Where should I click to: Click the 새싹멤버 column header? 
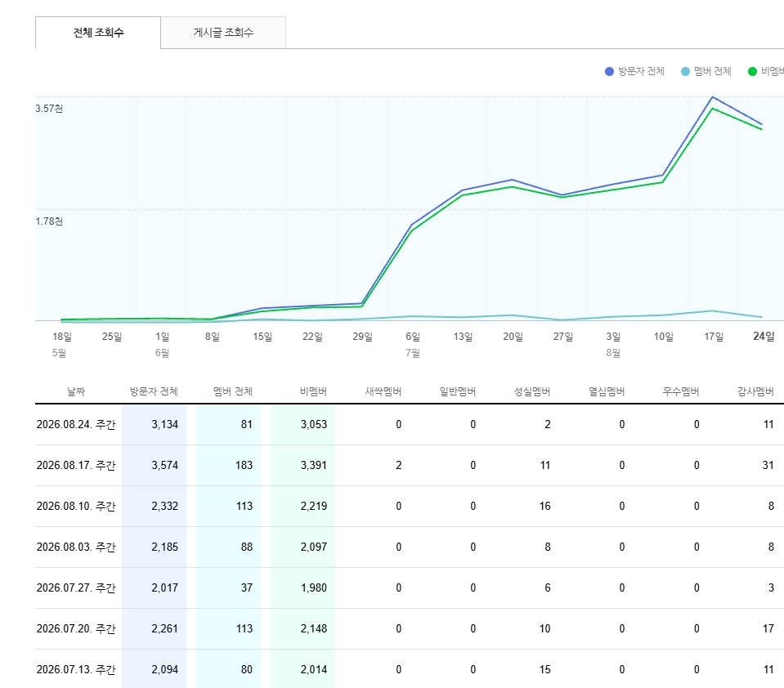(x=383, y=391)
